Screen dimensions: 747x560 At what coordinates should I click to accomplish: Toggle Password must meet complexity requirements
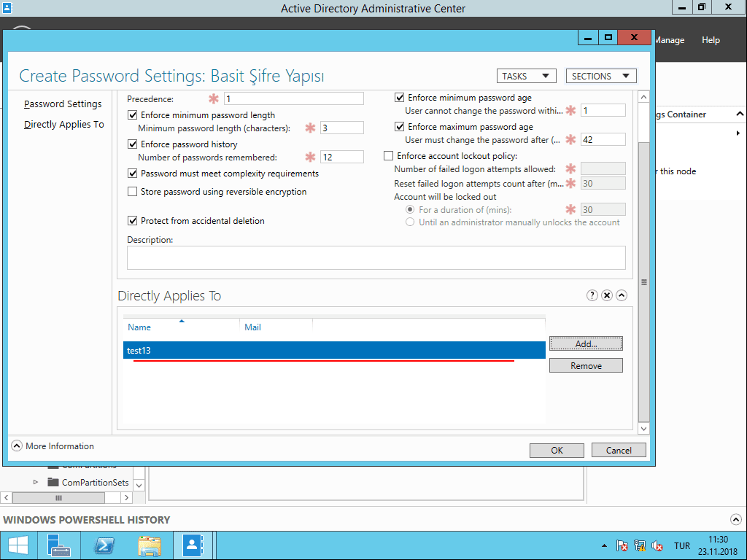(x=133, y=174)
